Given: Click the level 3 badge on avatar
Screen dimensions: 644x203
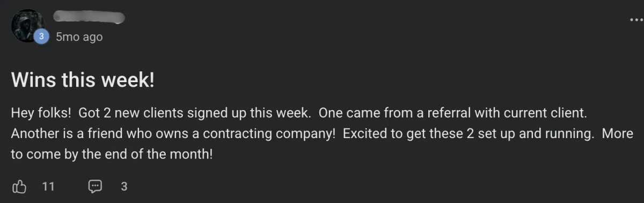Looking at the screenshot, I should coord(41,37).
